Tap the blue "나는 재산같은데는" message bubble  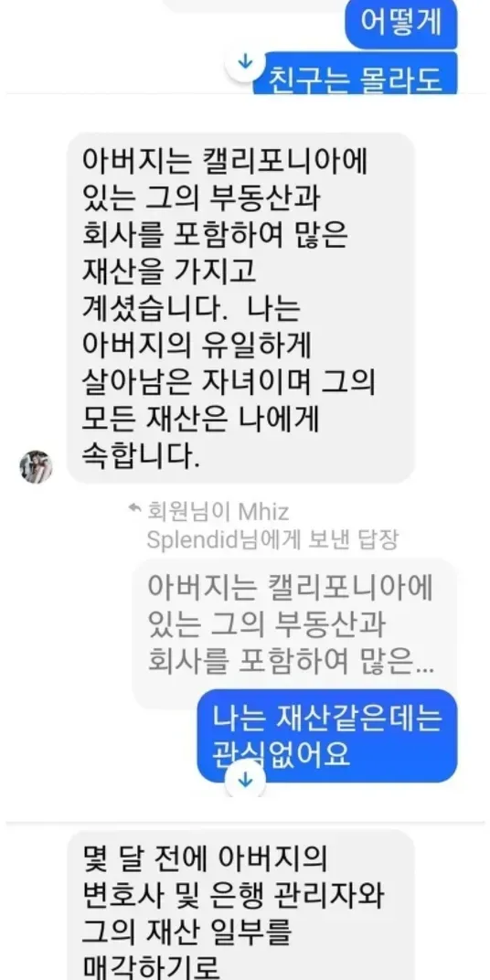[x=327, y=736]
